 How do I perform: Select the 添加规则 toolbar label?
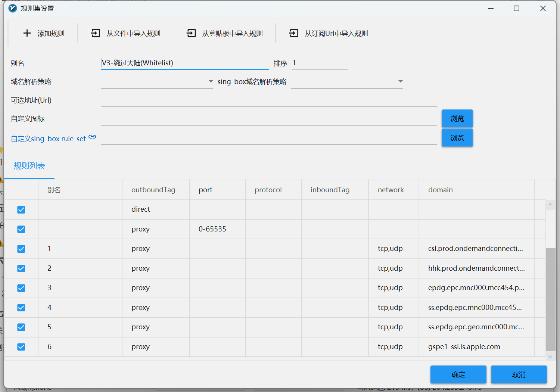click(x=51, y=34)
